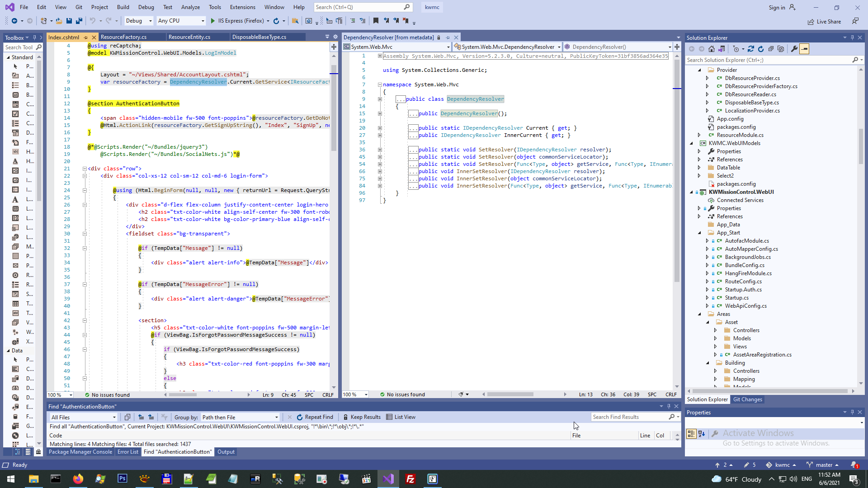Open the Group by Path then File dropdown
868x488 pixels.
click(240, 417)
